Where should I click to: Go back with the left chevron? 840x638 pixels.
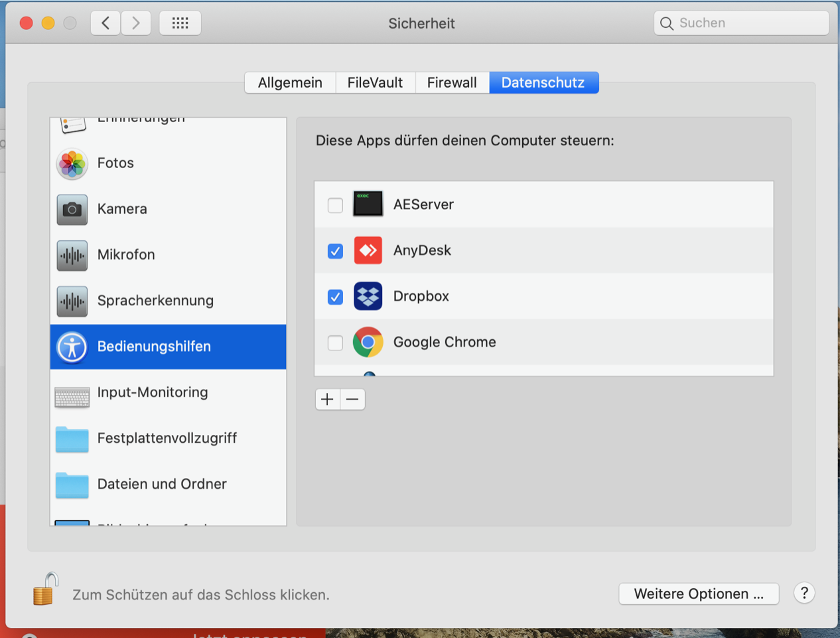click(x=105, y=23)
